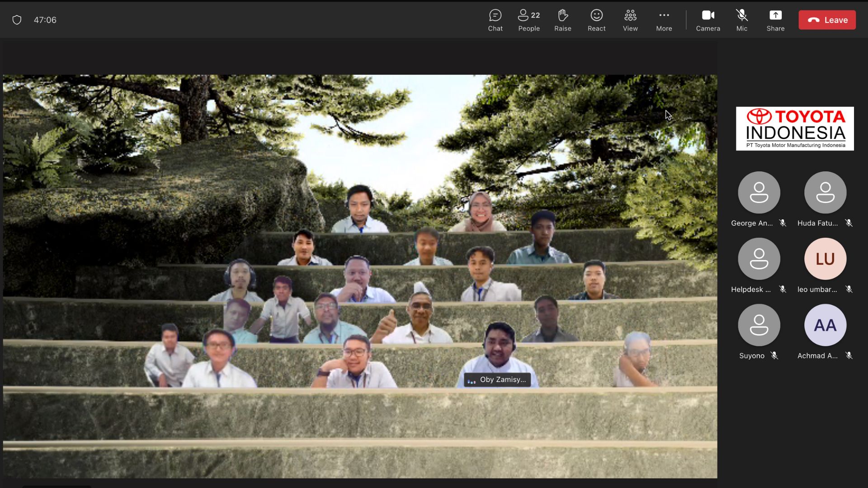Image resolution: width=868 pixels, height=488 pixels.
Task: Click the 22 participant count
Action: click(535, 15)
